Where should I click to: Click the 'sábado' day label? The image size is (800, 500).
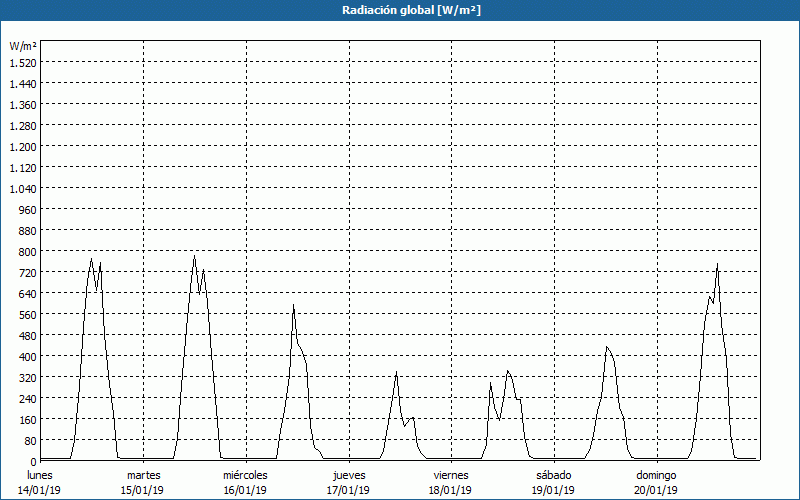tap(554, 475)
